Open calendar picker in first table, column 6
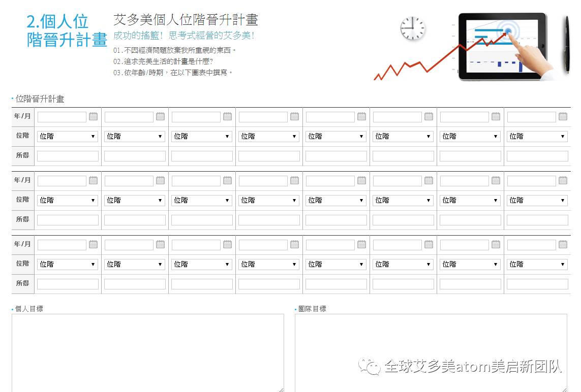Viewport: 581px width, 392px height. 429,117
